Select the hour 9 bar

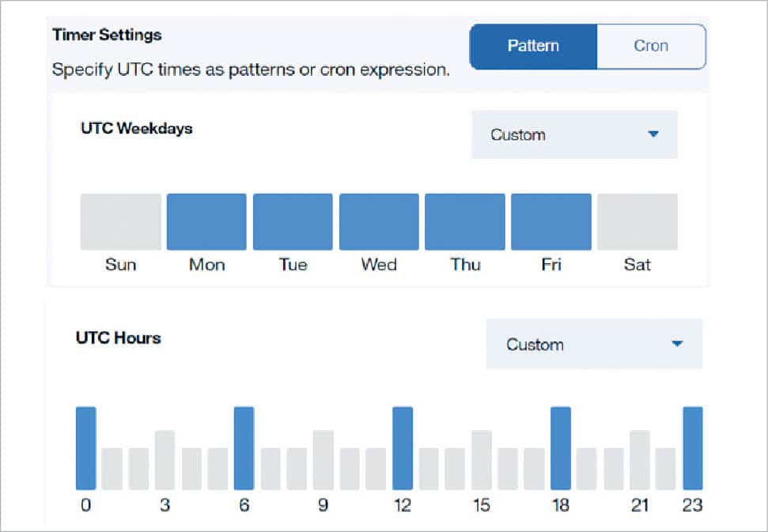coord(323,460)
